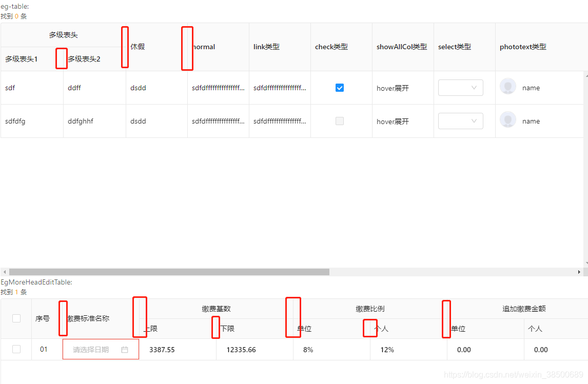Open the select dropdown in the second row
Screen dimensions: 588x384
click(460, 120)
